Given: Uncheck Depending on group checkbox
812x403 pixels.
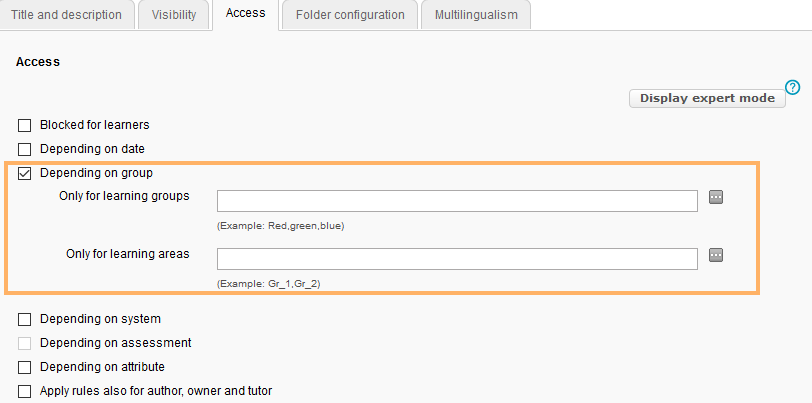Looking at the screenshot, I should 25,173.
